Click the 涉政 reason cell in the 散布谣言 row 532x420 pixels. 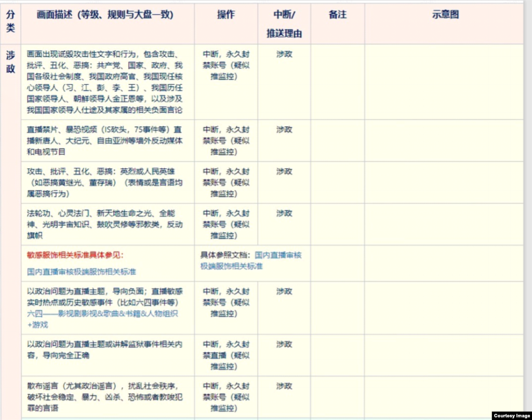pos(284,386)
